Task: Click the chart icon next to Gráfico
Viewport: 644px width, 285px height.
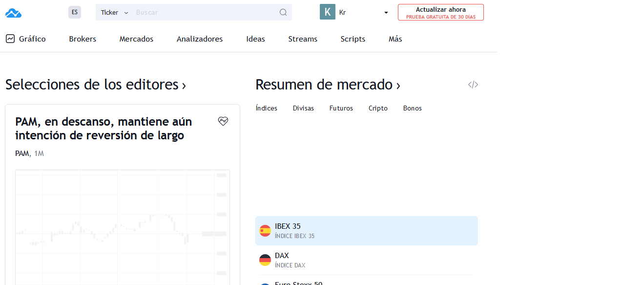Action: pyautogui.click(x=10, y=39)
